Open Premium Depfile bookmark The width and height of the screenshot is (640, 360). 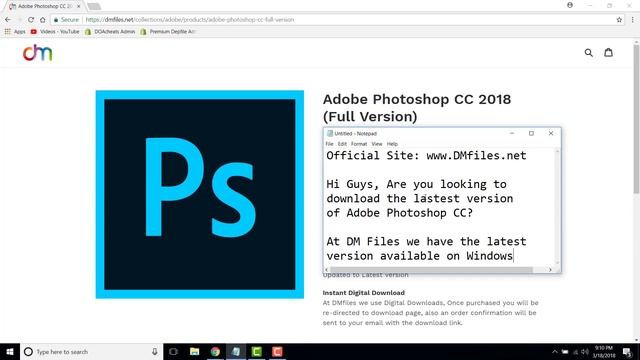tap(168, 31)
